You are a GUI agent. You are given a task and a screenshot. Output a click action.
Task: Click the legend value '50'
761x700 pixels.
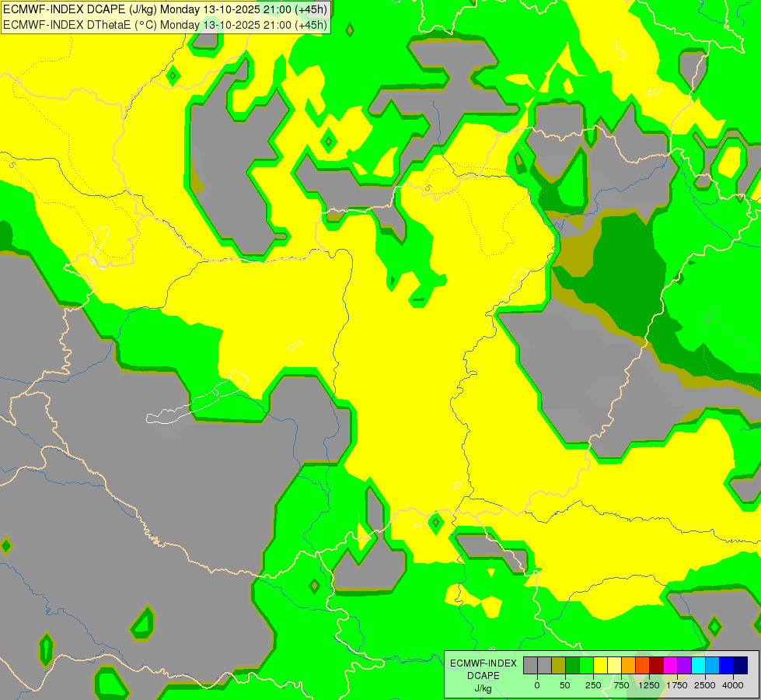click(x=565, y=685)
